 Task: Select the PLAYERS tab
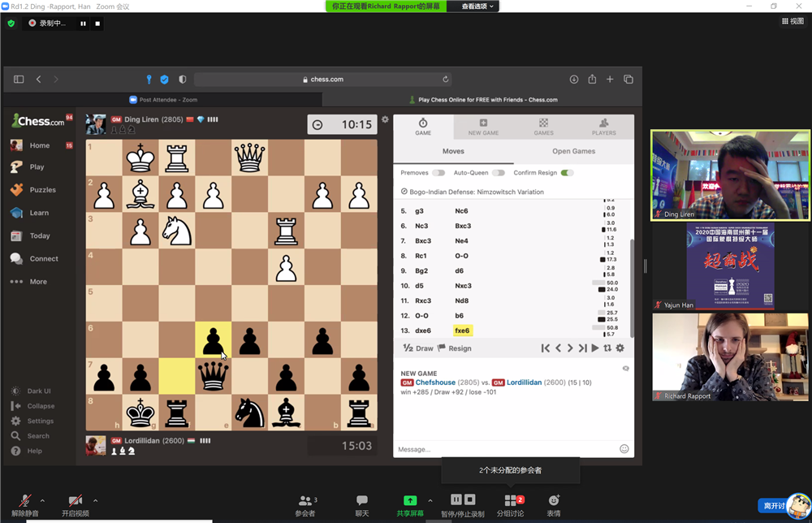pyautogui.click(x=604, y=127)
